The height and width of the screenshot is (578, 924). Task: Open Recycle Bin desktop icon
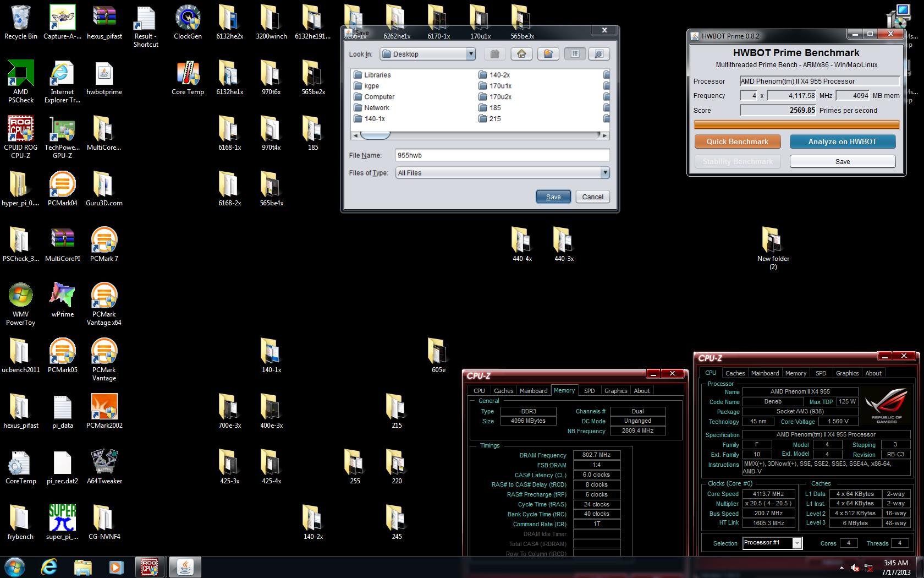pyautogui.click(x=21, y=23)
